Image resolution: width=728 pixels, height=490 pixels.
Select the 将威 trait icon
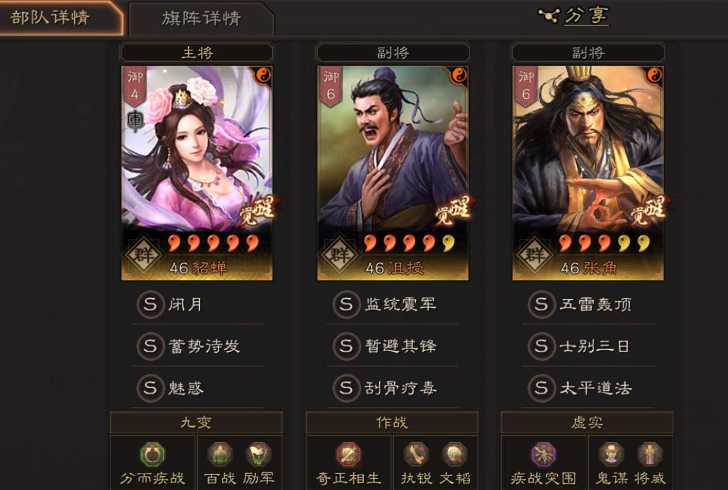(650, 454)
